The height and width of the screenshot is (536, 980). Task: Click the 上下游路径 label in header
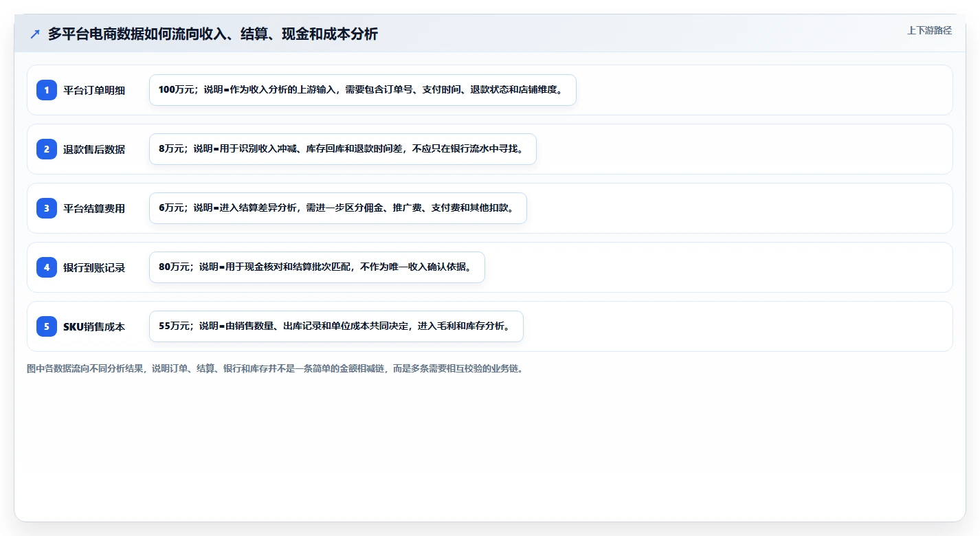(929, 30)
